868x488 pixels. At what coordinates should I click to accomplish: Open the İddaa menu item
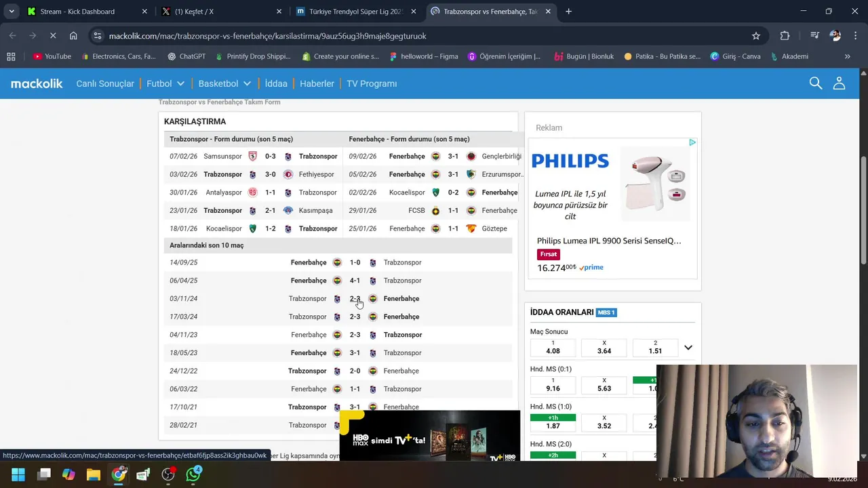(x=276, y=83)
